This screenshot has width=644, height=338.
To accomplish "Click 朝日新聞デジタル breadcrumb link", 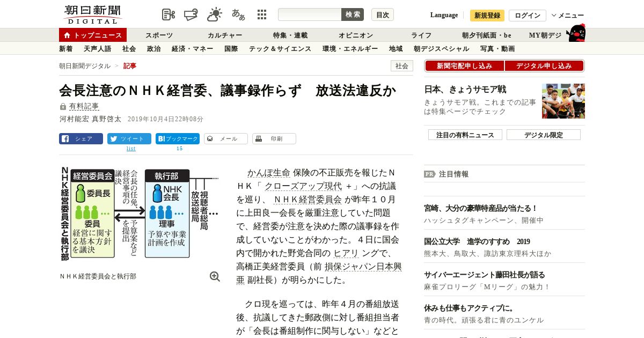I will [85, 66].
